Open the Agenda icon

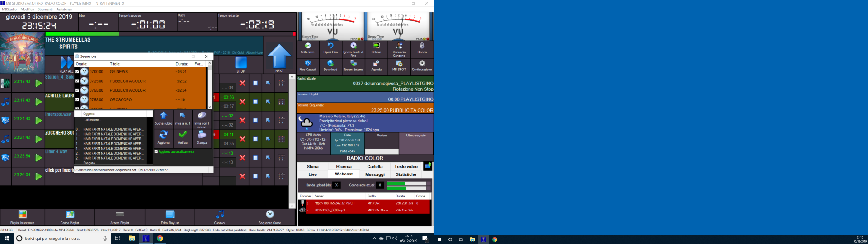pos(376,64)
